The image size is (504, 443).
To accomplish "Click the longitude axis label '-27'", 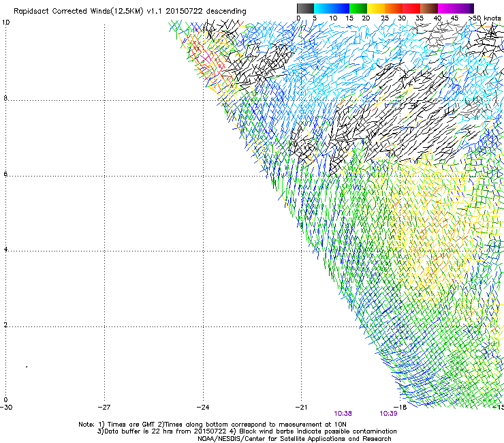I will tap(104, 408).
